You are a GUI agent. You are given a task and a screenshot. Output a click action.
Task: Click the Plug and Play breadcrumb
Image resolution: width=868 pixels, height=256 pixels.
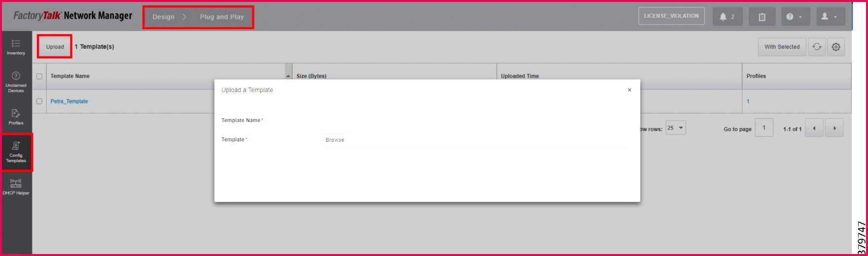point(221,17)
